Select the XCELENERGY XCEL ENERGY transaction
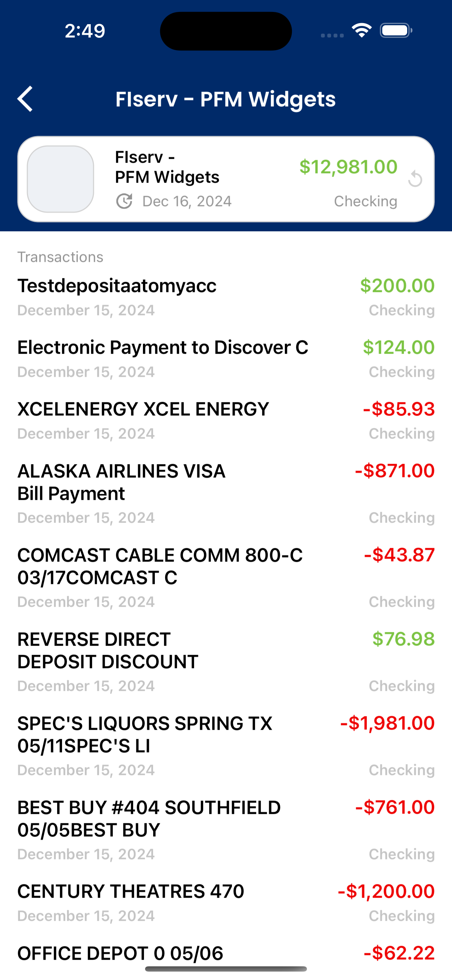 point(226,420)
